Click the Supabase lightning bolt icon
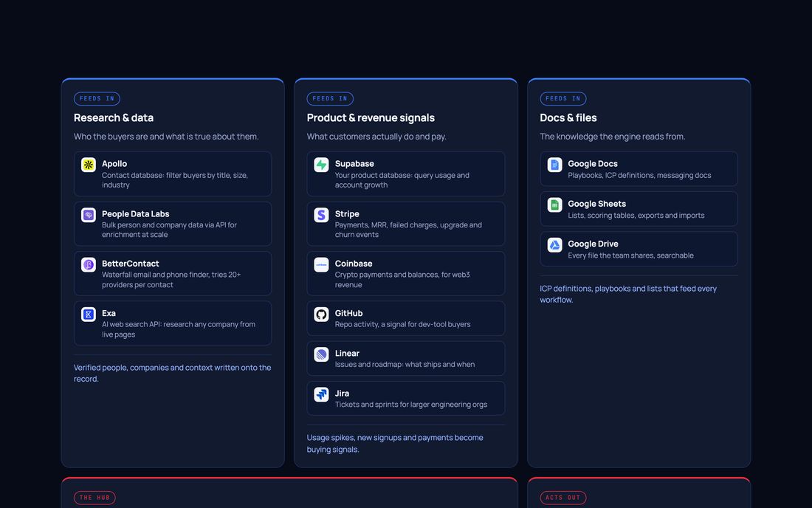 [322, 165]
